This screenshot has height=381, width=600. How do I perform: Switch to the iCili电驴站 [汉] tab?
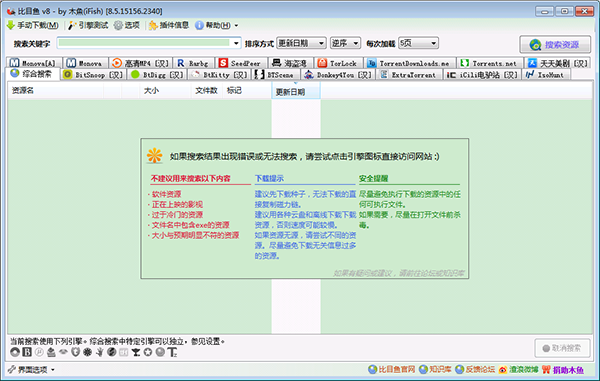pos(483,75)
